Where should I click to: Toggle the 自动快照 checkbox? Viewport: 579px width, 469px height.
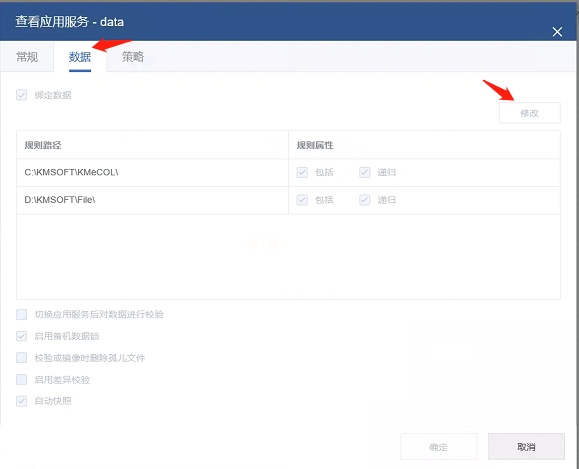click(21, 401)
